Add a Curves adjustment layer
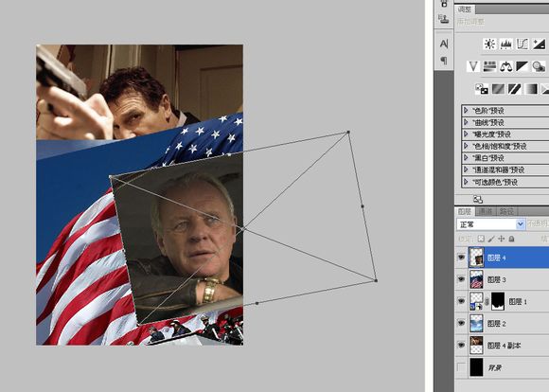 [522, 45]
